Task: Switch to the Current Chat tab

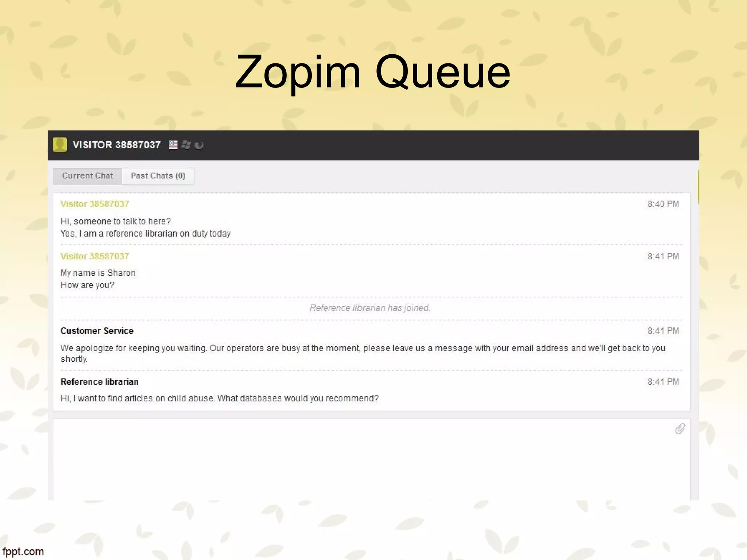Action: (88, 176)
